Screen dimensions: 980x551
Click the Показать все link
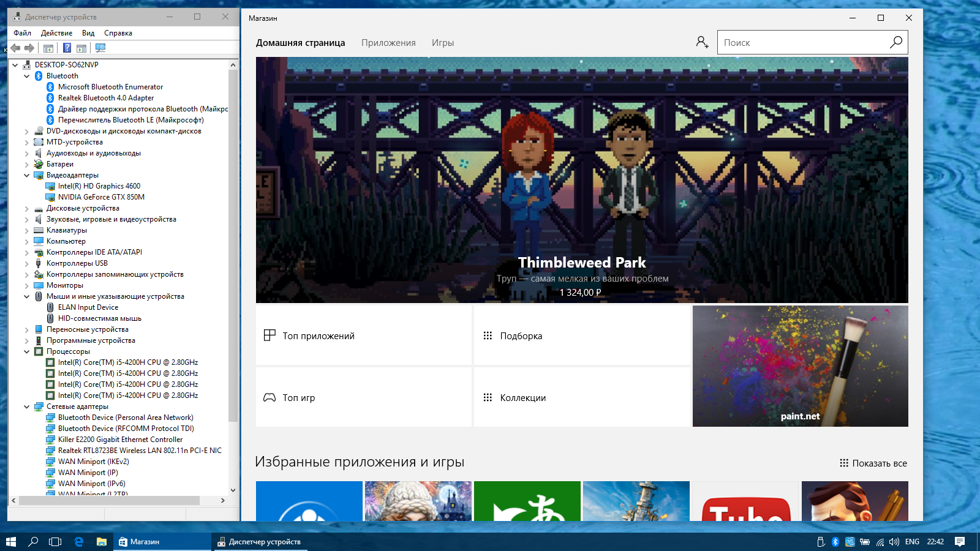(x=873, y=463)
